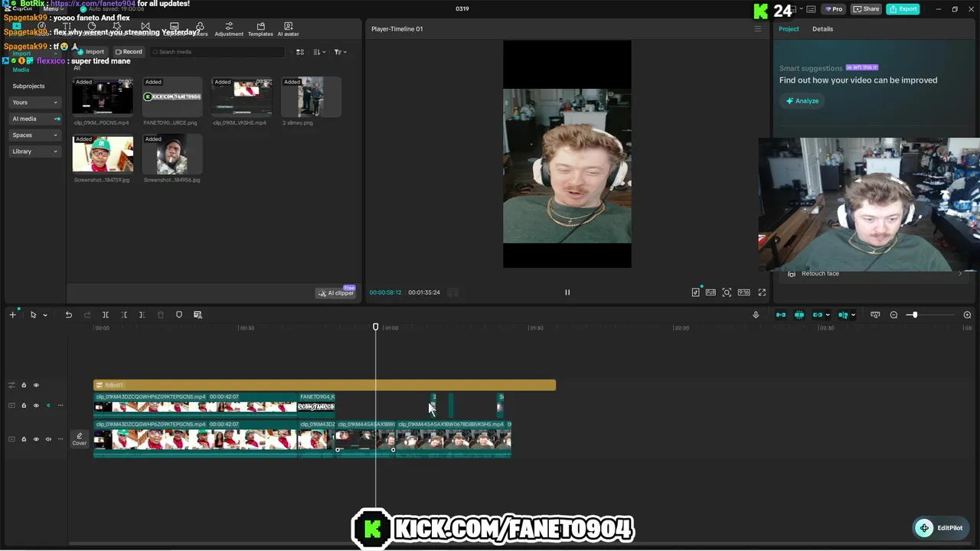Click the Import media button
The height and width of the screenshot is (551, 980).
click(x=90, y=52)
